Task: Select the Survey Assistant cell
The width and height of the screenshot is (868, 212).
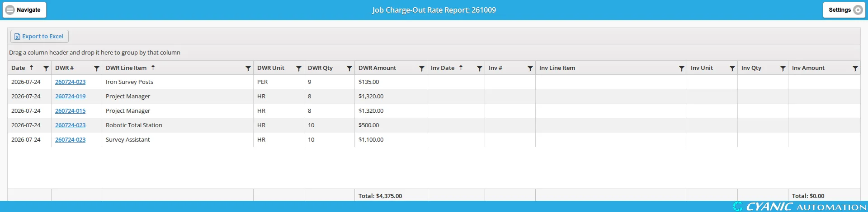Action: (x=178, y=140)
